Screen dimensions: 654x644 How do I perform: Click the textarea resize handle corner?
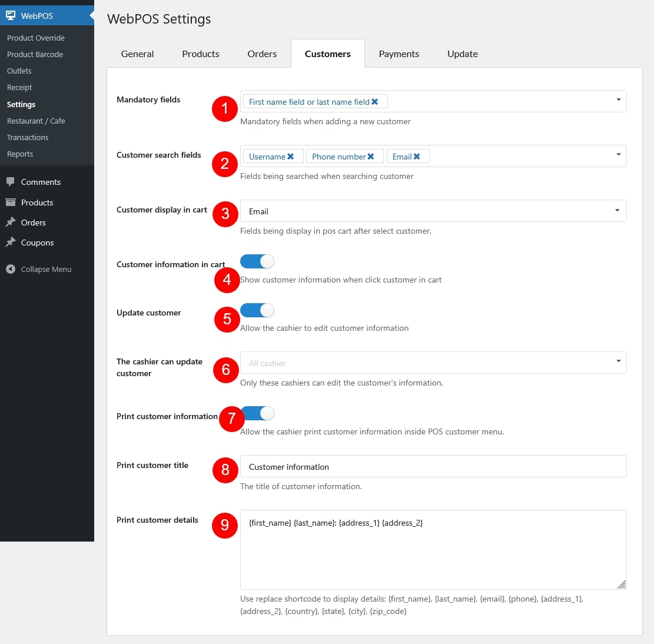tap(622, 585)
